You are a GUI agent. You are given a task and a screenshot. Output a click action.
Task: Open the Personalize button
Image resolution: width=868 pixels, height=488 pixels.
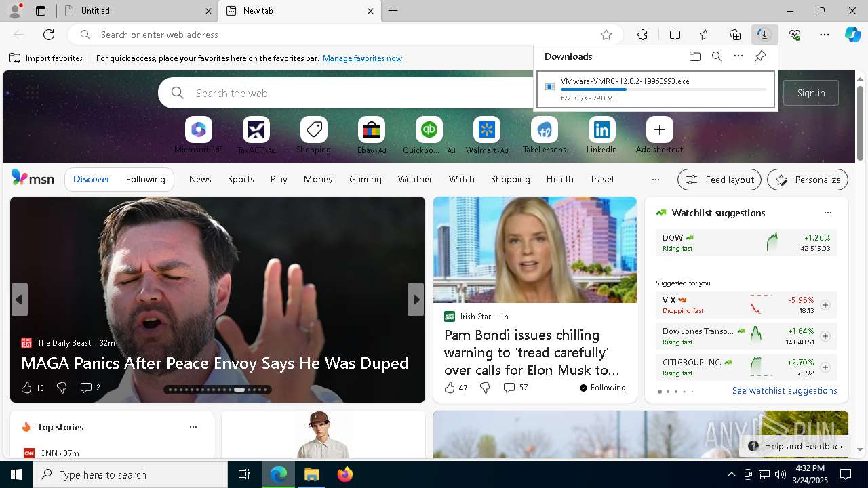pos(807,180)
